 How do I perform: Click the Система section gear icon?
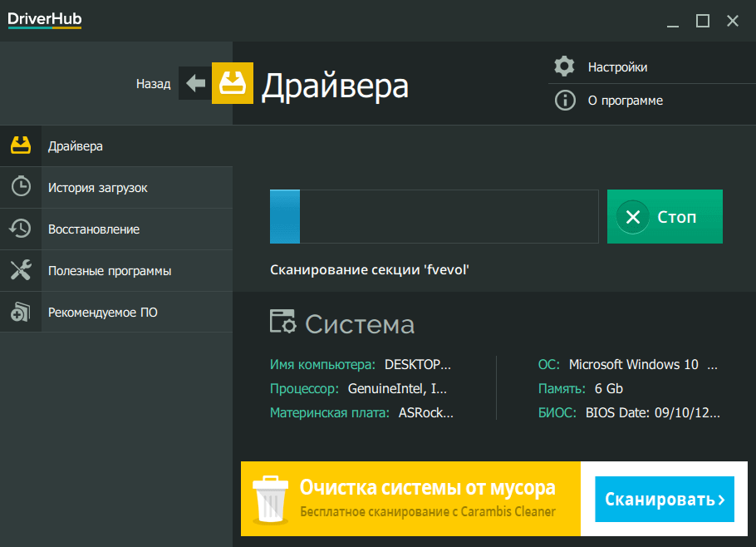point(282,321)
